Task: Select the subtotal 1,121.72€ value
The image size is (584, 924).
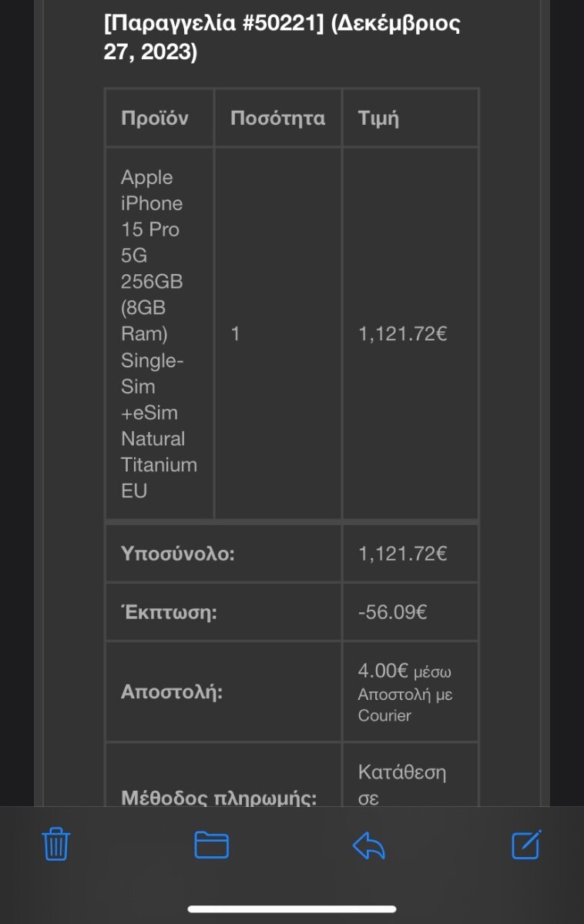Action: [403, 553]
